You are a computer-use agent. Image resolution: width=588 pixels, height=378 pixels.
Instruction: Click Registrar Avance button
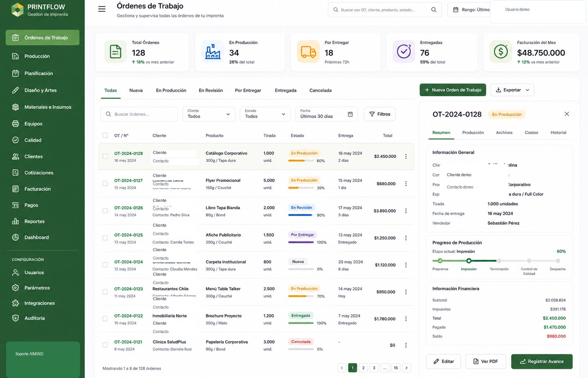point(542,361)
